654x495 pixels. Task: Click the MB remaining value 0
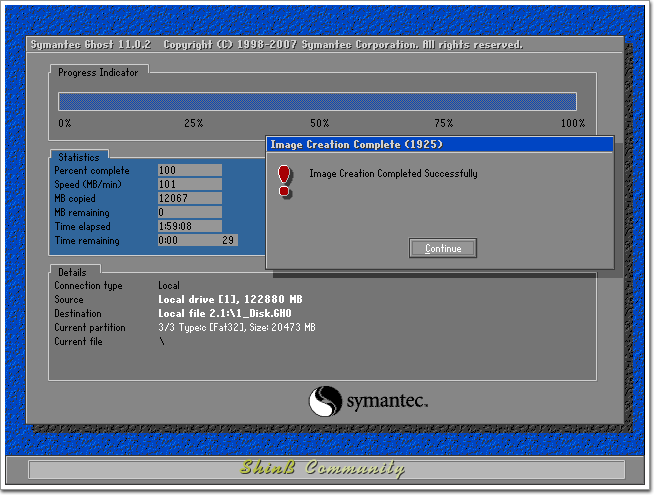tap(190, 212)
